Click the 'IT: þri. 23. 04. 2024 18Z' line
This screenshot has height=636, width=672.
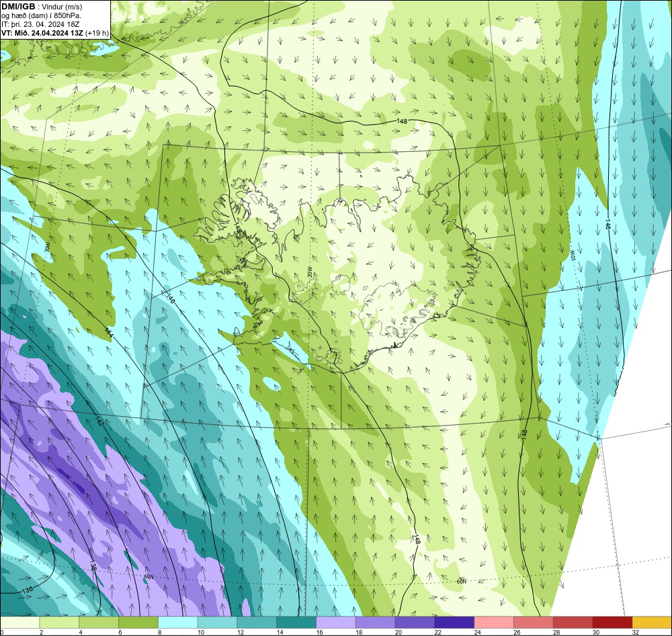coord(40,24)
